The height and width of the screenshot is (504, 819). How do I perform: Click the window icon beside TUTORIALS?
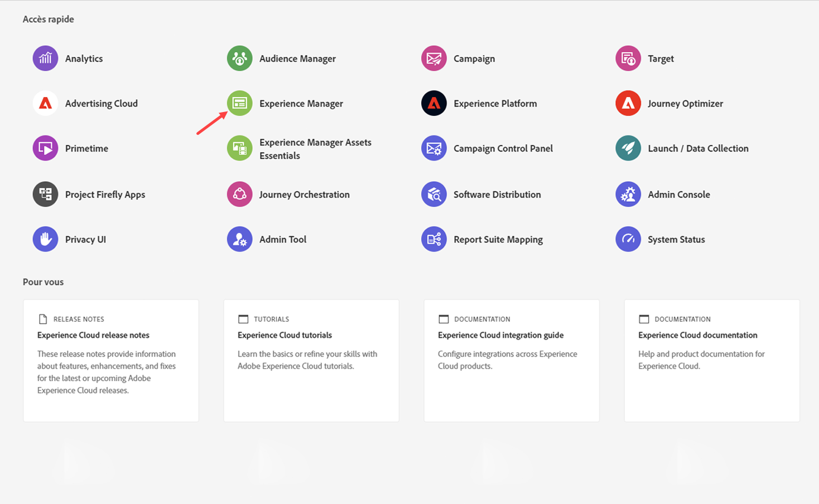(x=243, y=319)
